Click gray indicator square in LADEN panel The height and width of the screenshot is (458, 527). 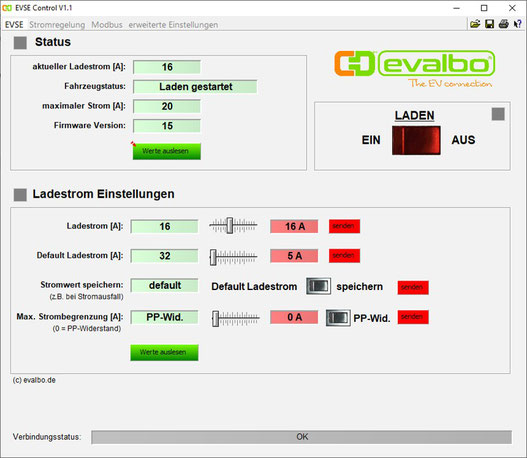(x=498, y=114)
